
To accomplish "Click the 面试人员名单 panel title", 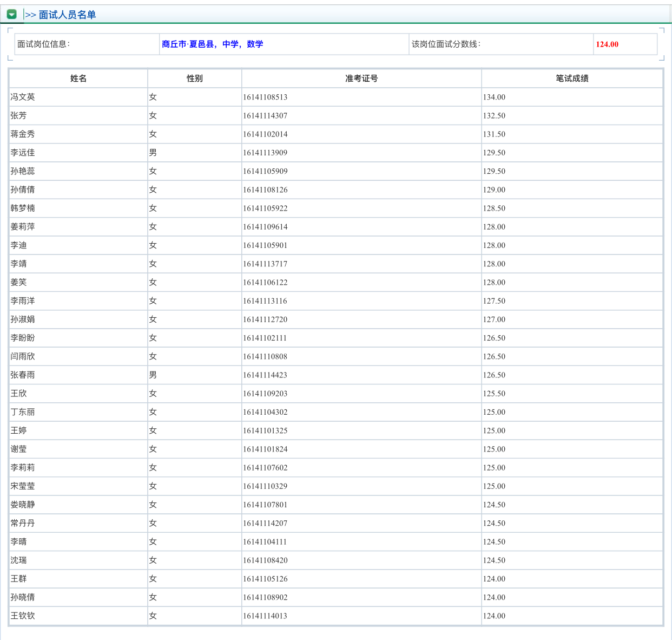I will click(x=67, y=15).
